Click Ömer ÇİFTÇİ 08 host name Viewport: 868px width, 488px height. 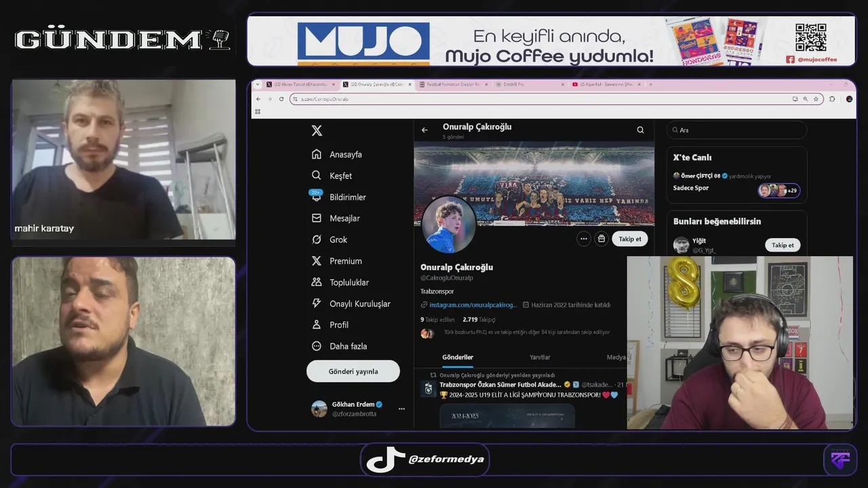point(700,176)
